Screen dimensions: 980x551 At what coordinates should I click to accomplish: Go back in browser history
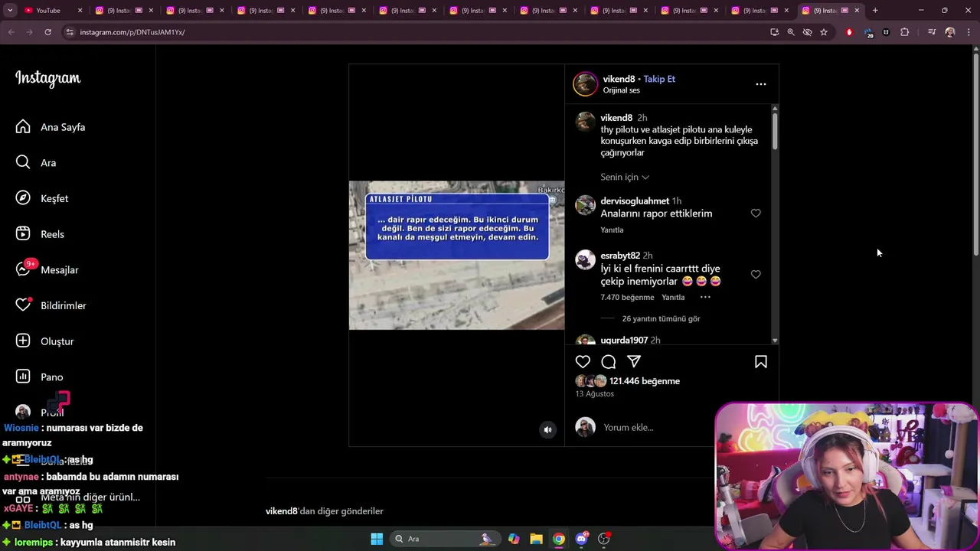click(x=11, y=32)
